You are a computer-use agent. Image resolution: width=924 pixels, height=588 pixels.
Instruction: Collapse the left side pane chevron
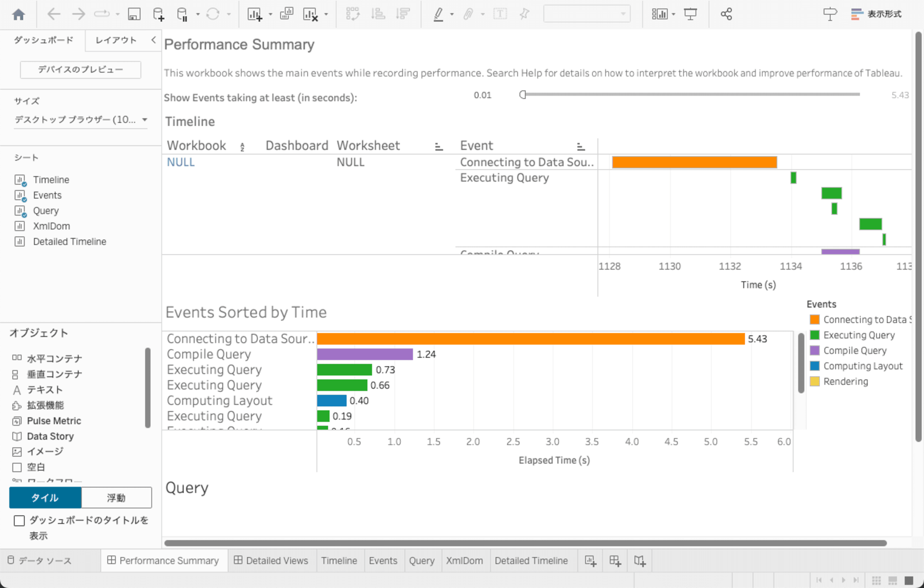click(153, 40)
